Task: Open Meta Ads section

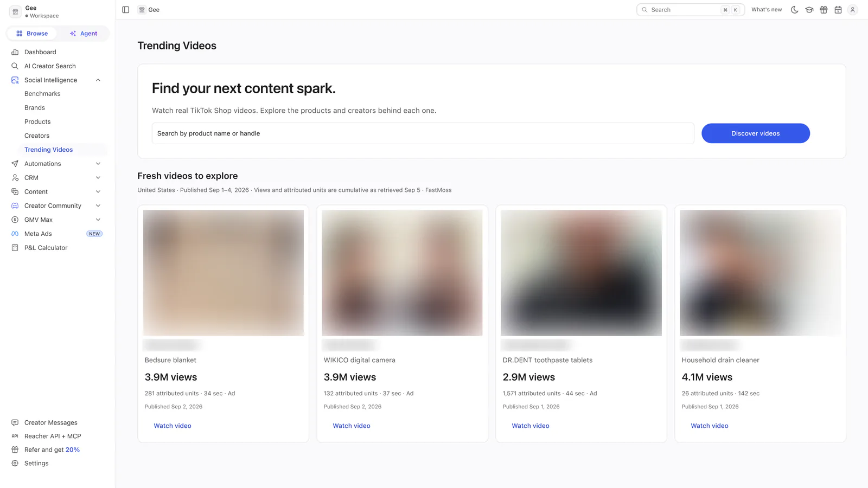Action: click(38, 234)
